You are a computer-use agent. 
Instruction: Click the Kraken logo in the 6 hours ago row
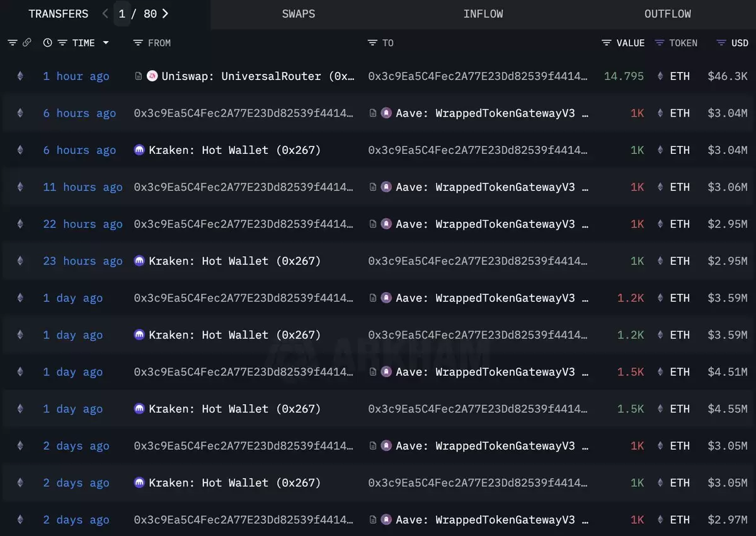click(x=140, y=150)
